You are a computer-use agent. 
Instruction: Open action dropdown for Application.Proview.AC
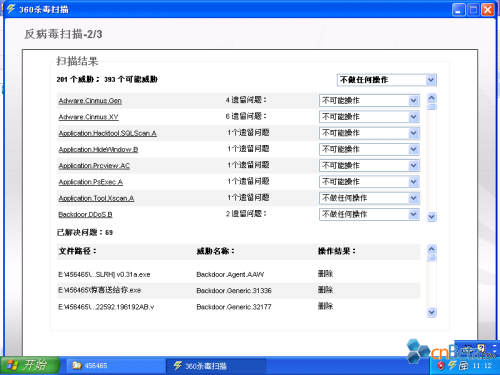[369, 166]
